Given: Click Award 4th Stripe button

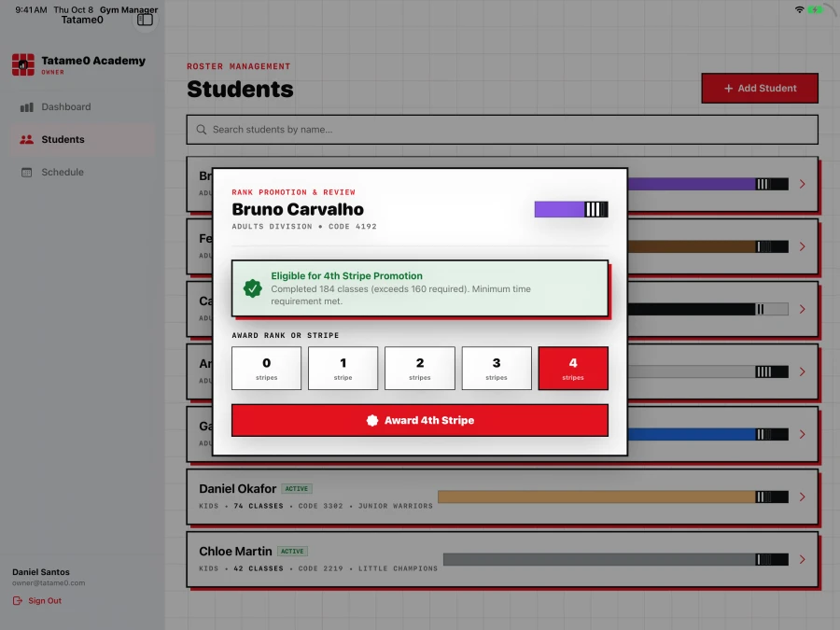Looking at the screenshot, I should (420, 421).
